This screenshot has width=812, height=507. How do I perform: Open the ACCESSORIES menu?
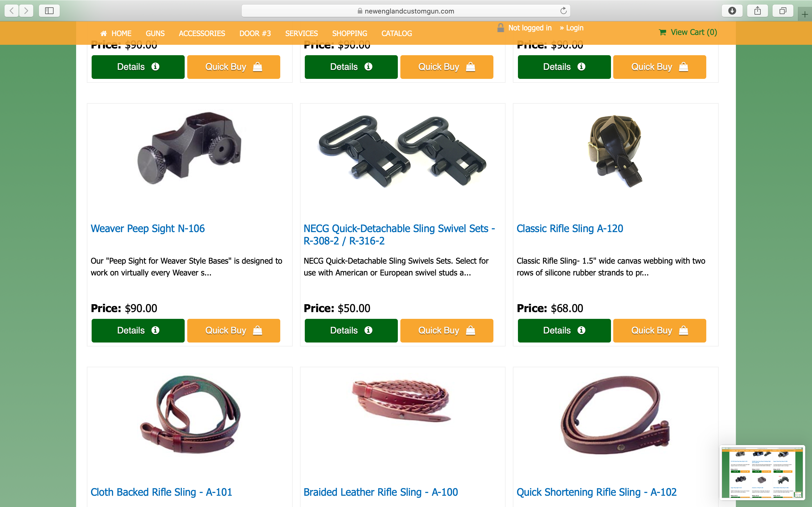202,34
